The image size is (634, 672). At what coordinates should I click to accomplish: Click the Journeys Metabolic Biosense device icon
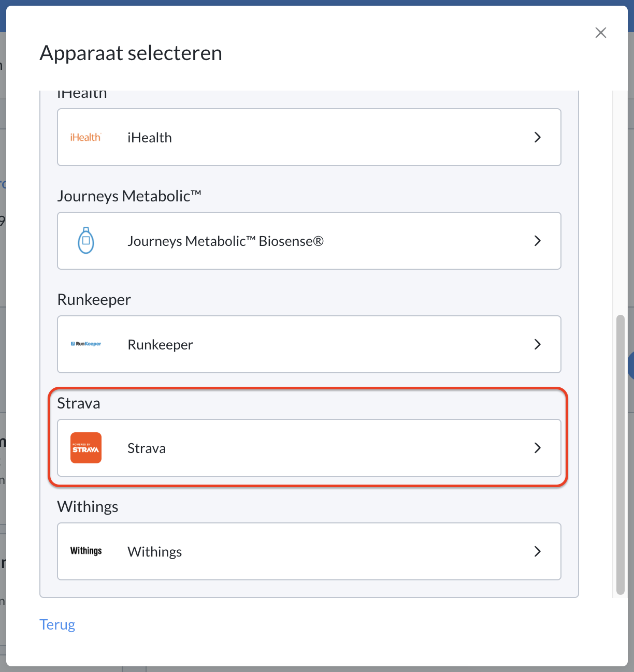[x=86, y=241]
